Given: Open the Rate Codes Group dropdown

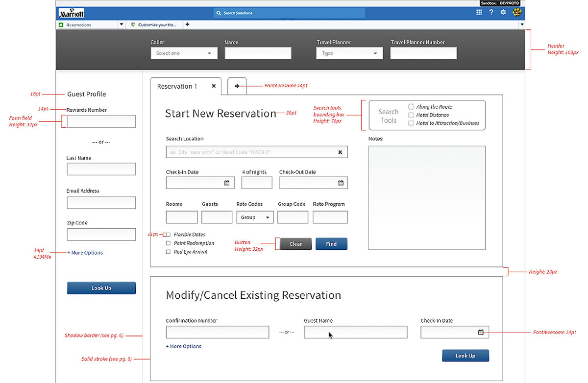Looking at the screenshot, I should click(x=255, y=217).
